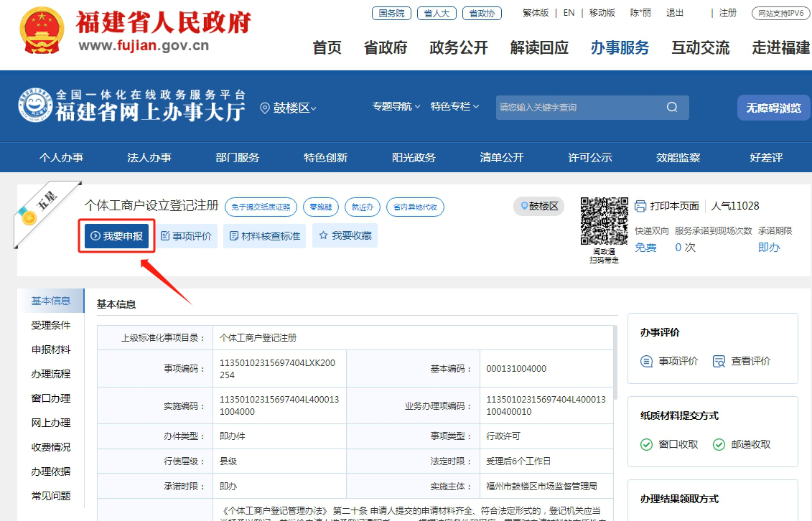
Task: Click the 查看评价 icon in 办事评价 panel
Action: click(719, 361)
